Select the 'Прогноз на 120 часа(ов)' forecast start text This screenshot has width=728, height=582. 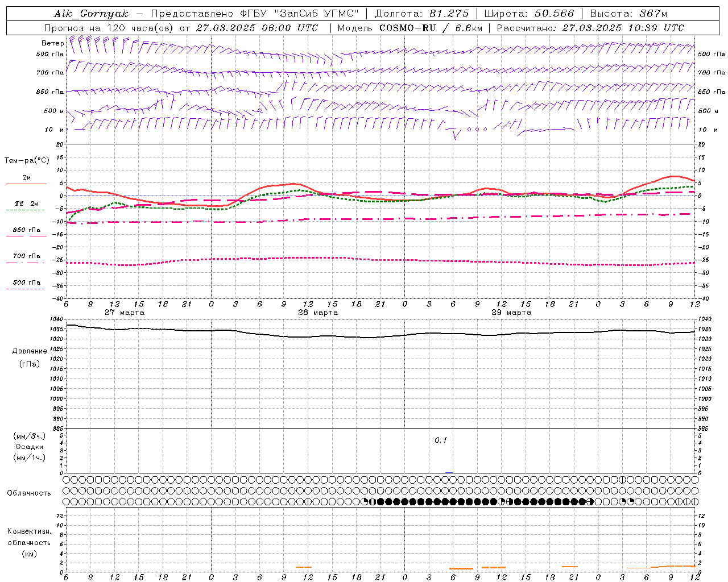(110, 28)
